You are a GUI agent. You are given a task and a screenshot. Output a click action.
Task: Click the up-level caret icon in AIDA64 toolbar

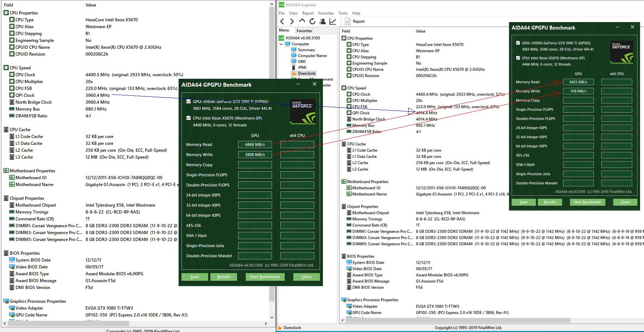coord(302,21)
